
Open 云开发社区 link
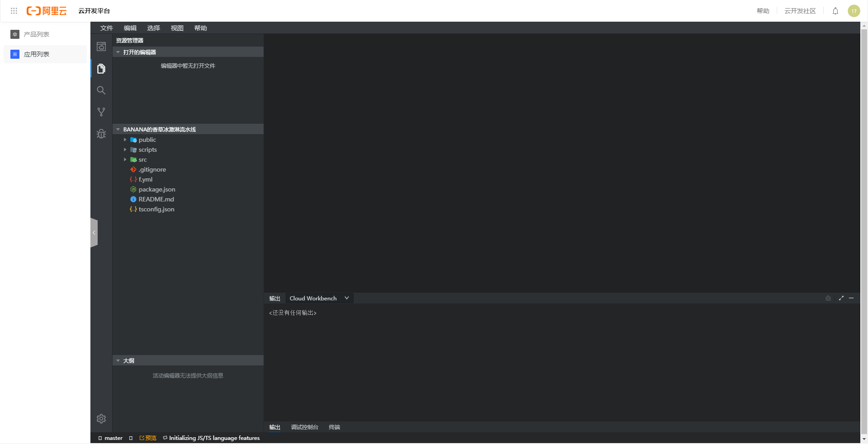800,11
